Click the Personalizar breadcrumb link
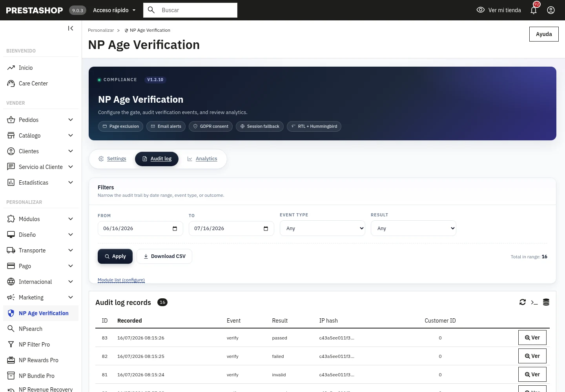The image size is (565, 392). 101,30
